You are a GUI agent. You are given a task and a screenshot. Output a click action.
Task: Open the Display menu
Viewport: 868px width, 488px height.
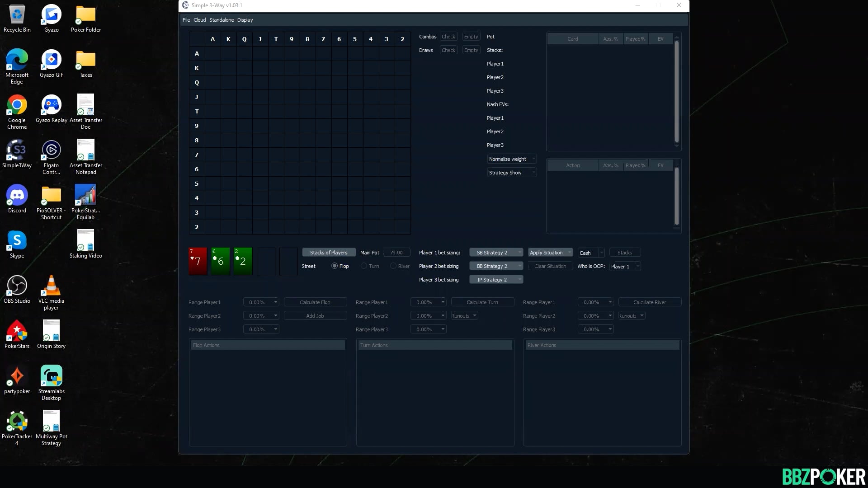pos(245,19)
